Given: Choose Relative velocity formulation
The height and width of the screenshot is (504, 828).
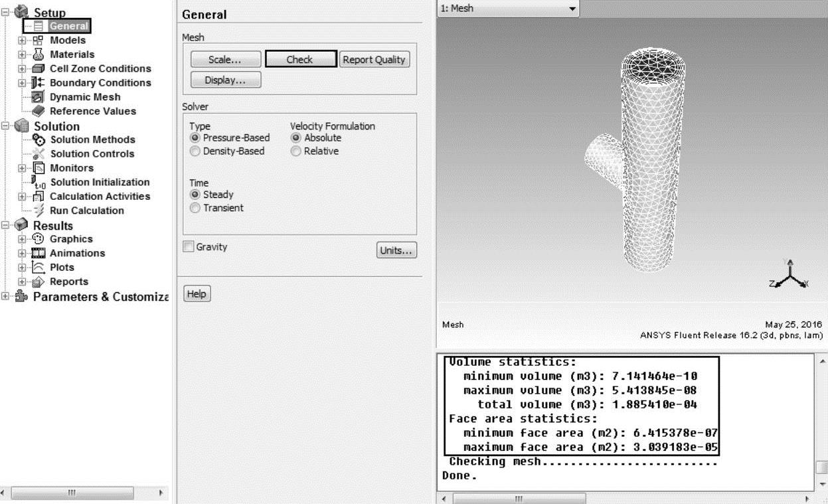Looking at the screenshot, I should pyautogui.click(x=295, y=151).
